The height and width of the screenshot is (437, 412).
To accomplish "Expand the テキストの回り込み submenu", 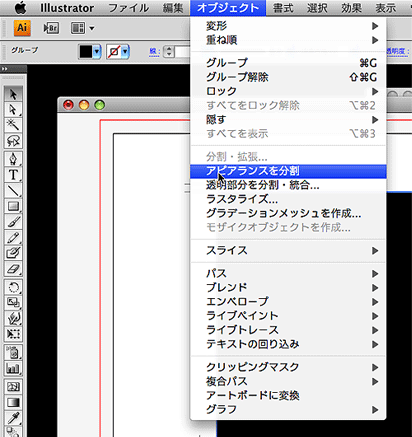I will pos(288,344).
